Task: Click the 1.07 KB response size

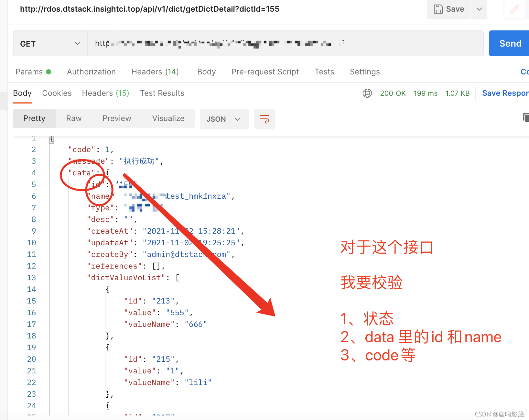Action: (x=458, y=93)
